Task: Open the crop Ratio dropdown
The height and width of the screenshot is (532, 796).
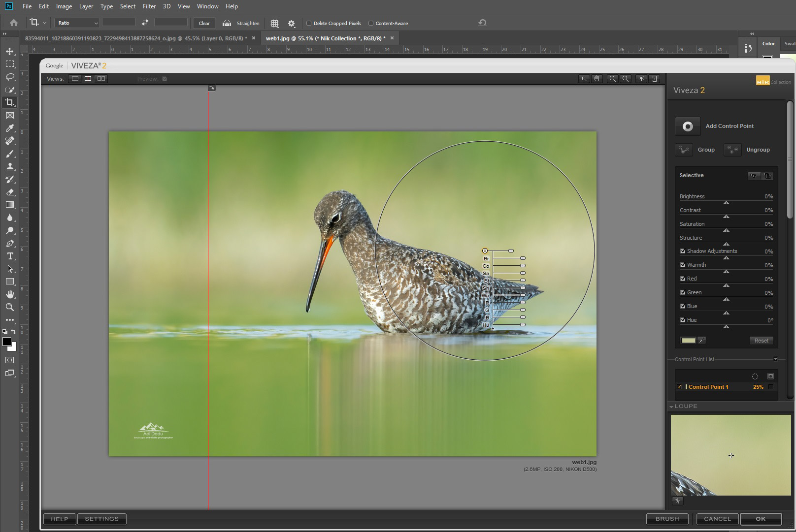Action: pyautogui.click(x=77, y=23)
